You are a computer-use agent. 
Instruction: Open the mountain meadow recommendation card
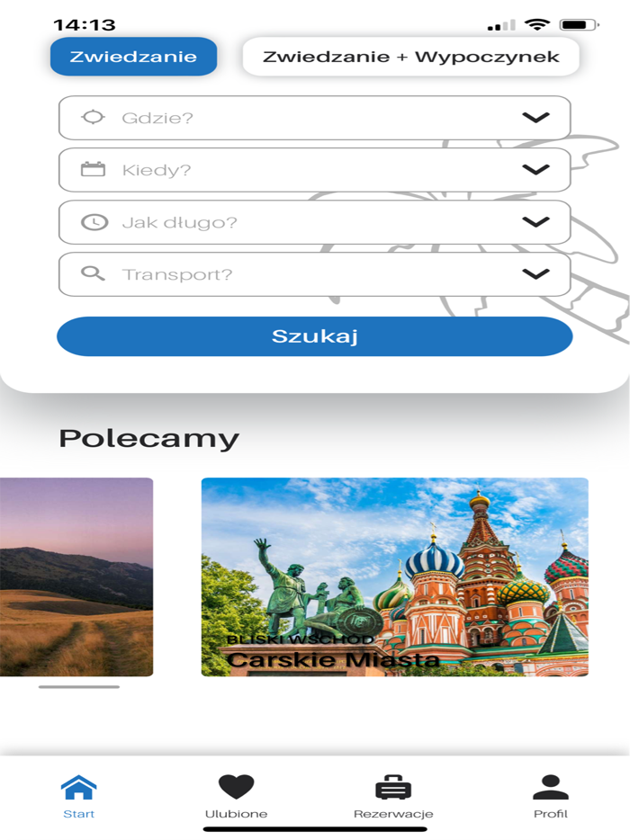(x=76, y=577)
